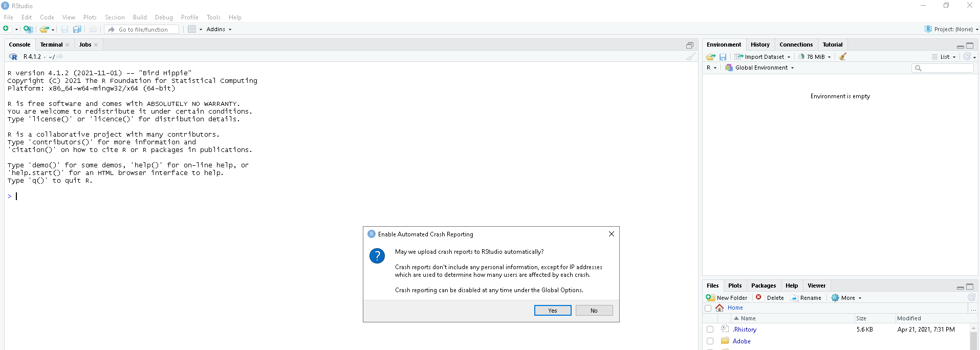Click the Clear objects broom in Environment pane

(843, 57)
